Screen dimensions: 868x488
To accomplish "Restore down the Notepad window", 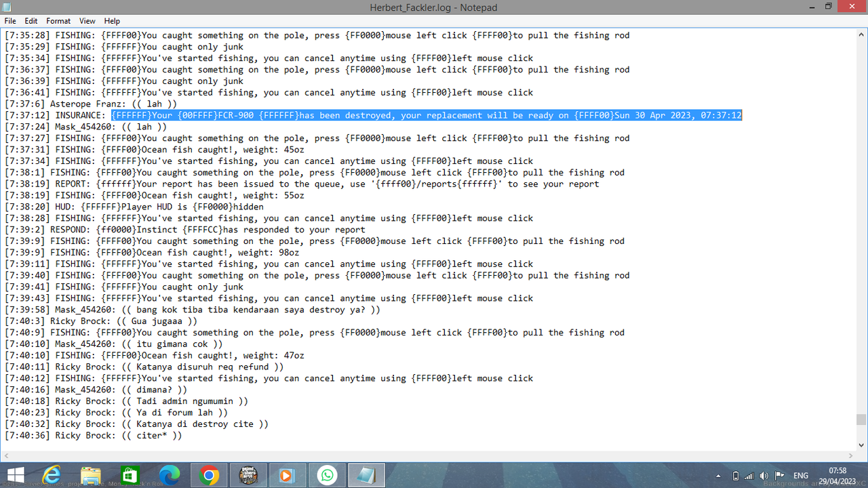I will point(828,6).
